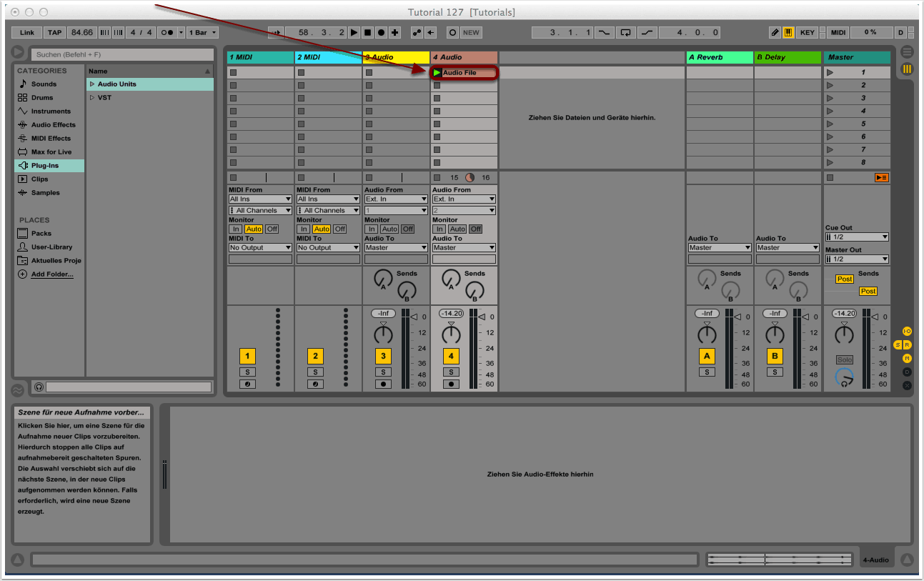This screenshot has height=581, width=924.
Task: Click the browser search field
Action: [121, 54]
